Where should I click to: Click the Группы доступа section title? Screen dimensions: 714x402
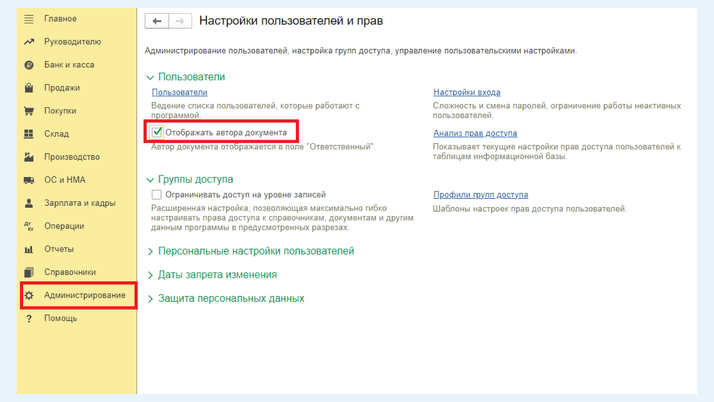click(195, 179)
